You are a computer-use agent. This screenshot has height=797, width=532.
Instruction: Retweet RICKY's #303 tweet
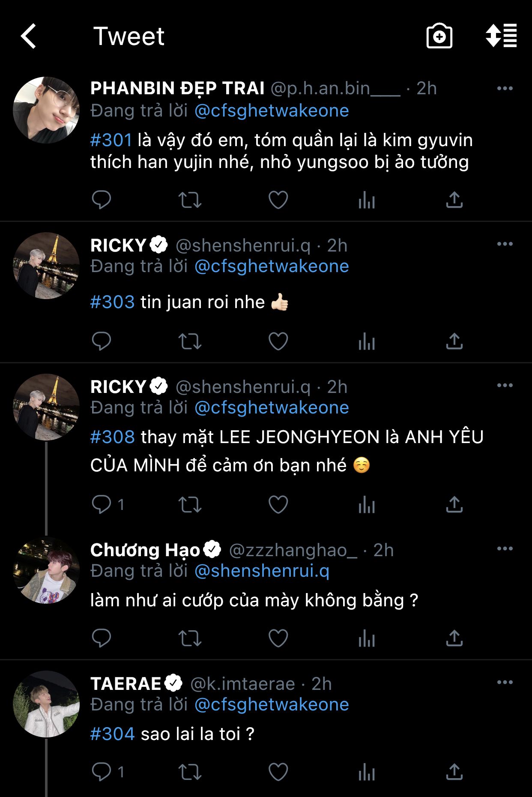190,342
